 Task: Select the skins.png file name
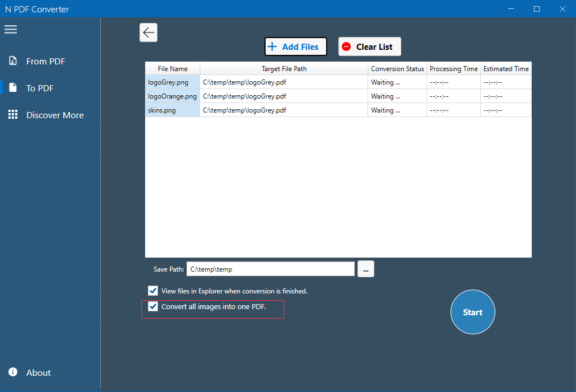[173, 110]
